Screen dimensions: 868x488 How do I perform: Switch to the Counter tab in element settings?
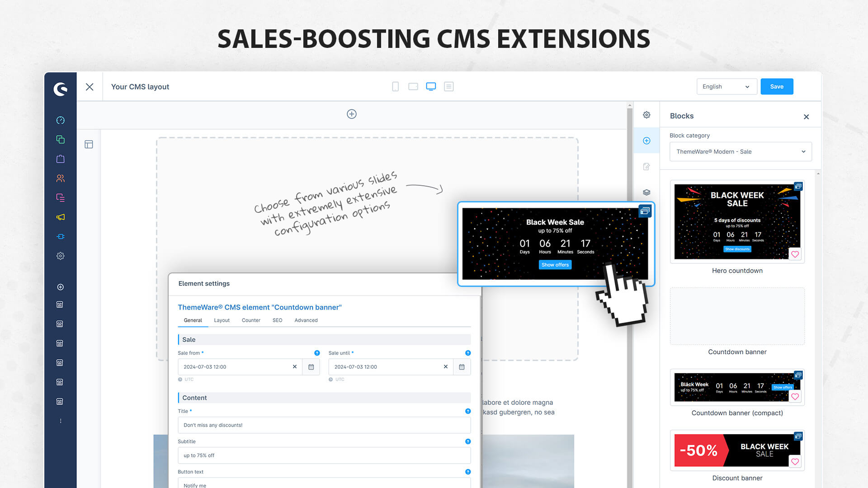pos(251,320)
